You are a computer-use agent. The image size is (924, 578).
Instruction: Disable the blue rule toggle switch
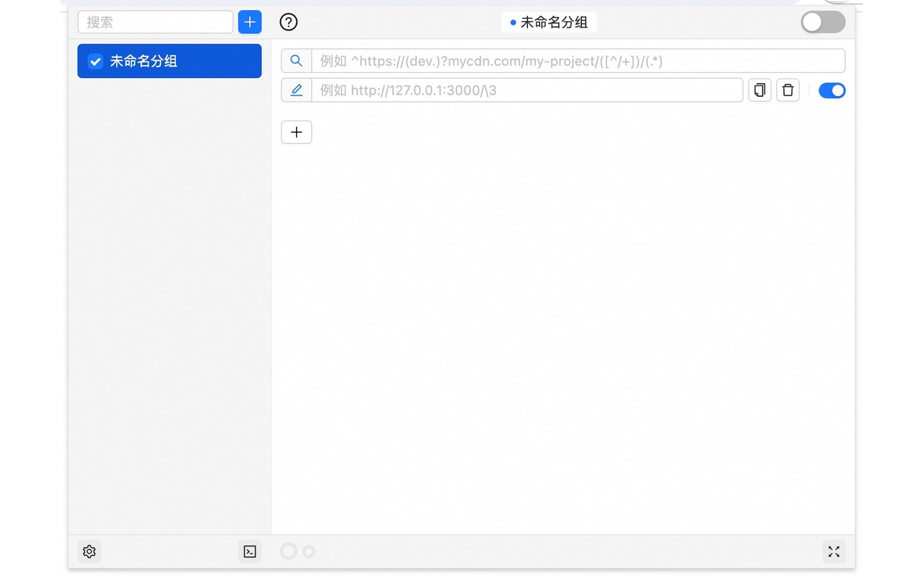point(832,90)
